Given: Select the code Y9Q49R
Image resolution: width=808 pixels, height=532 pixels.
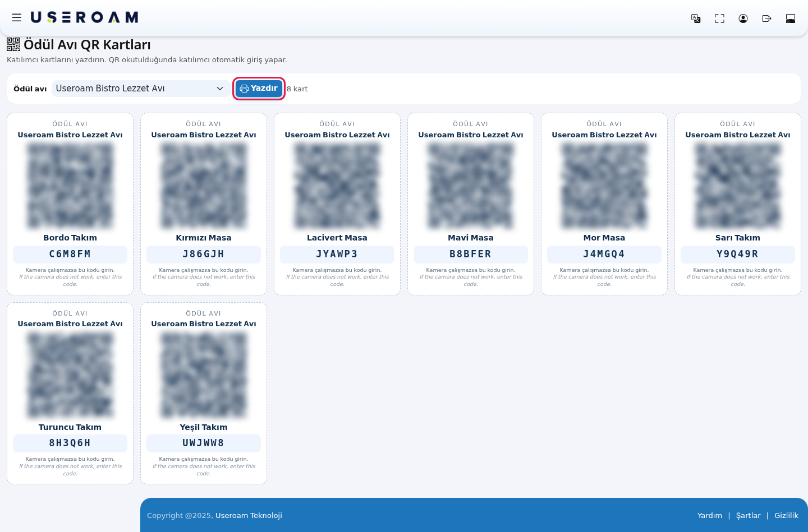Looking at the screenshot, I should coord(738,254).
